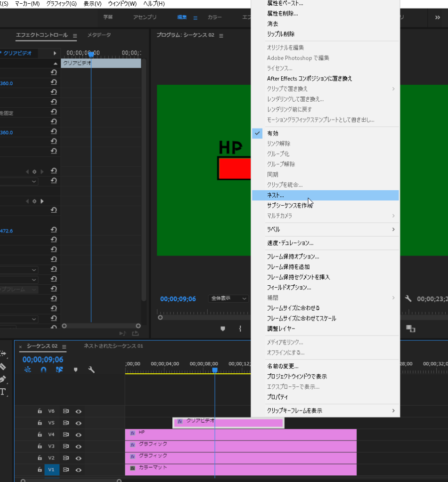Click the effect controls horizontal zoom scrollbar
The width and height of the screenshot is (448, 482).
(x=101, y=326)
